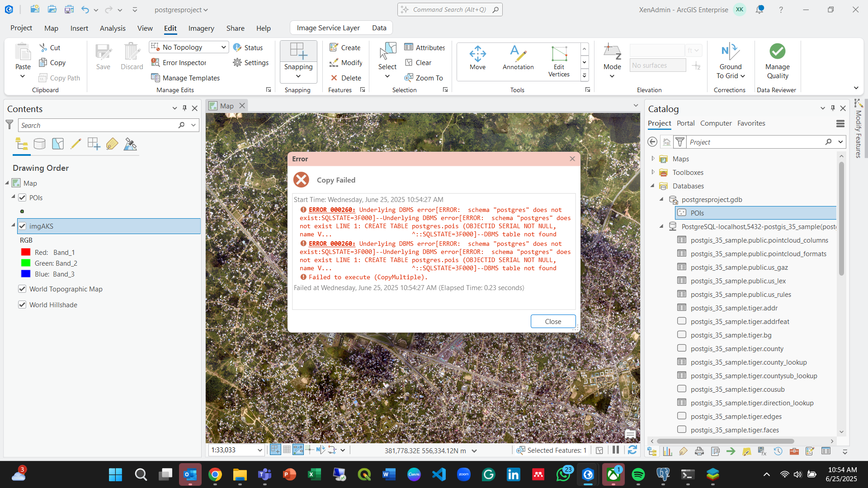Collapse the POIs layer in Contents
The height and width of the screenshot is (488, 868).
(13, 197)
